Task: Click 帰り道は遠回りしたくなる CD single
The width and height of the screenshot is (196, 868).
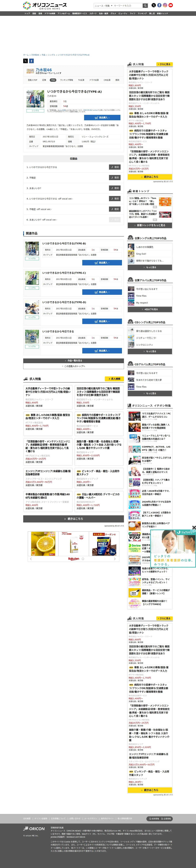Action: (149, 331)
